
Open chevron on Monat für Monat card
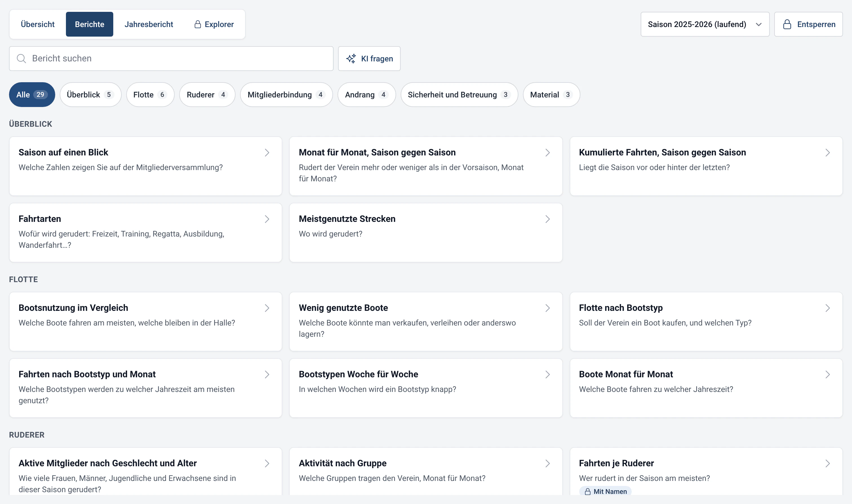pos(547,153)
